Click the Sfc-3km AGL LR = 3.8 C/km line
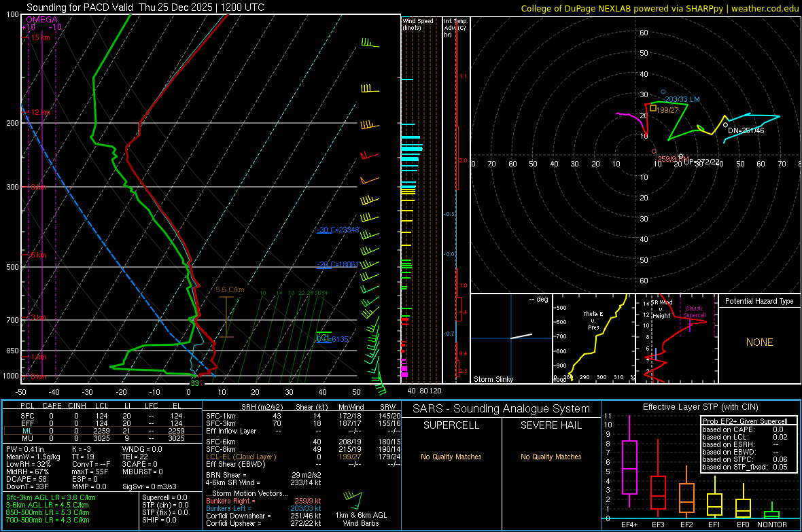Viewport: 802px width, 532px height. 51,498
